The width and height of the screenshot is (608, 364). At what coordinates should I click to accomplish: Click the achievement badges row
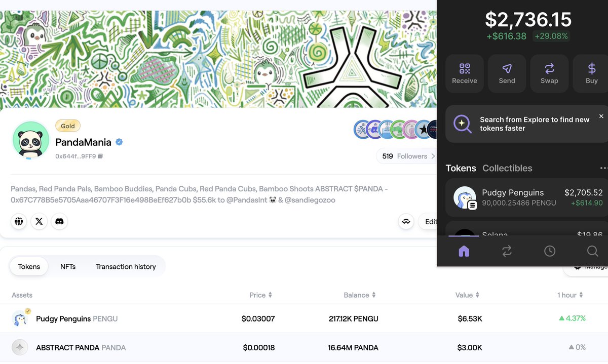pyautogui.click(x=395, y=130)
